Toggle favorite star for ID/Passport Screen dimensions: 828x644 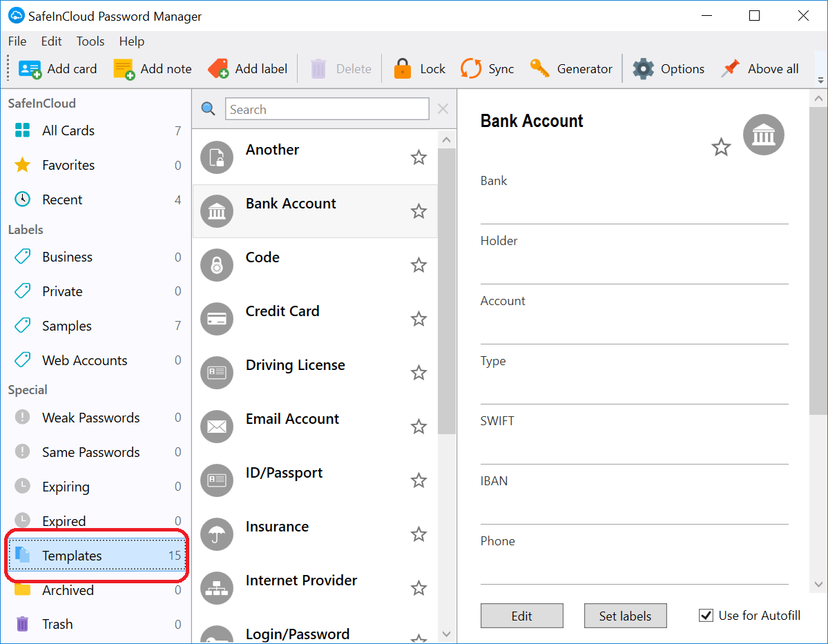point(418,480)
